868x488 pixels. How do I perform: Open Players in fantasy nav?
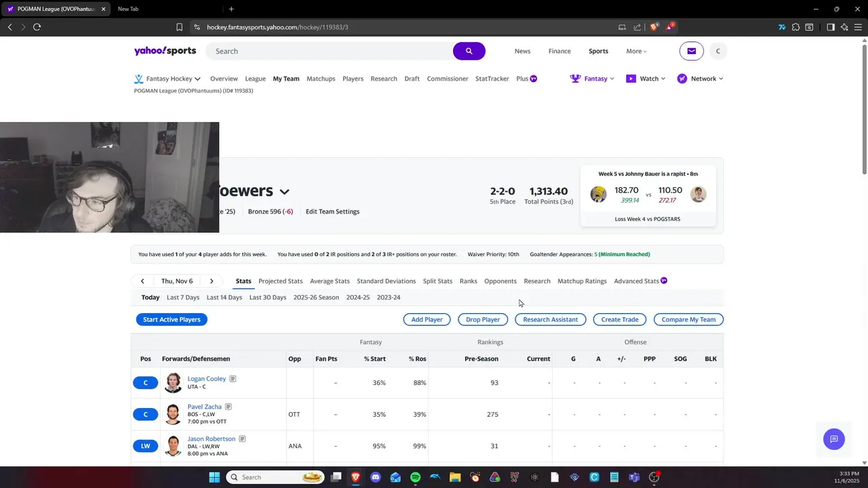coord(353,79)
